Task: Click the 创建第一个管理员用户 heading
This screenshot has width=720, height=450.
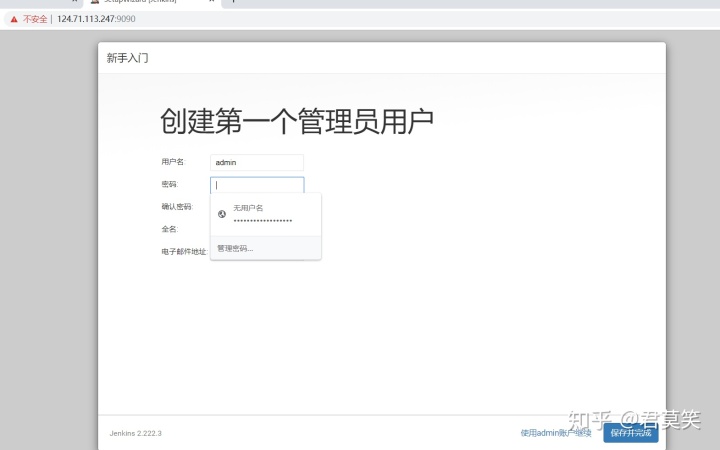Action: pos(297,121)
